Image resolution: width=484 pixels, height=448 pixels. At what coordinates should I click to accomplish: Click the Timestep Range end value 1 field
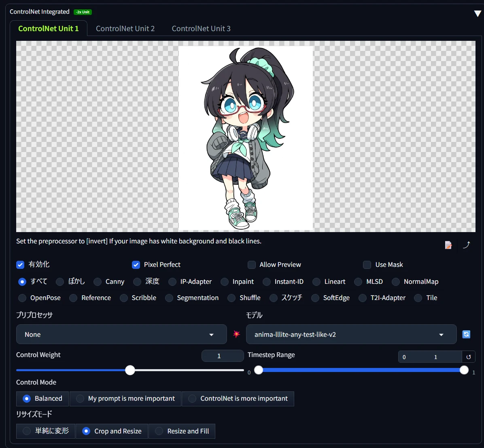coord(446,357)
